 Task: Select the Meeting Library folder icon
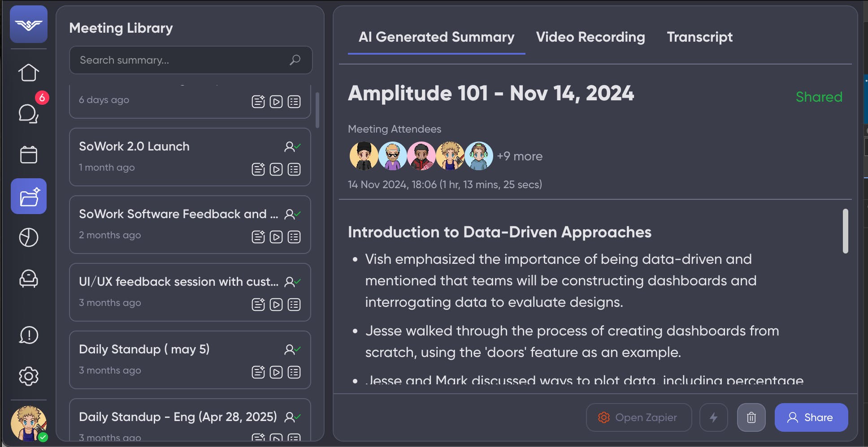(29, 196)
